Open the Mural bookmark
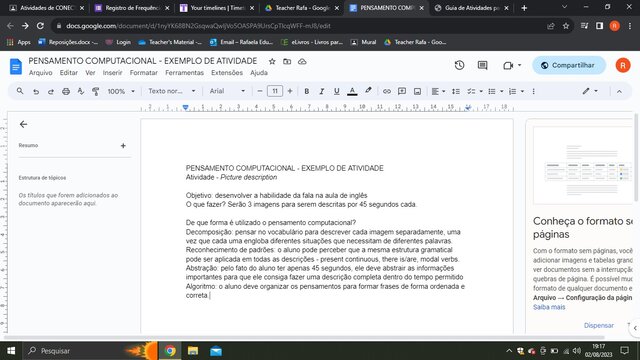This screenshot has width=640, height=360. [x=363, y=42]
